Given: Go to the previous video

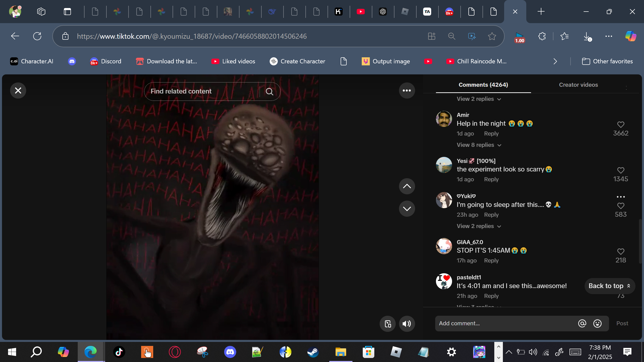Looking at the screenshot, I should [407, 186].
